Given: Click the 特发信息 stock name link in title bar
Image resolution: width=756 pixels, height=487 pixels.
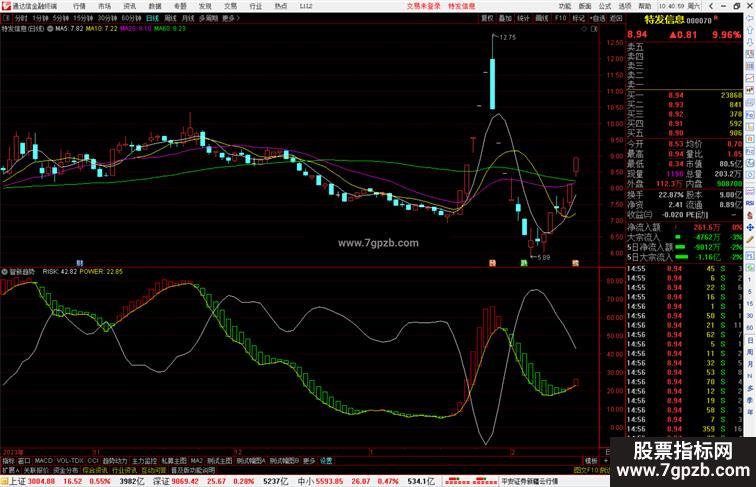Looking at the screenshot, I should (461, 6).
